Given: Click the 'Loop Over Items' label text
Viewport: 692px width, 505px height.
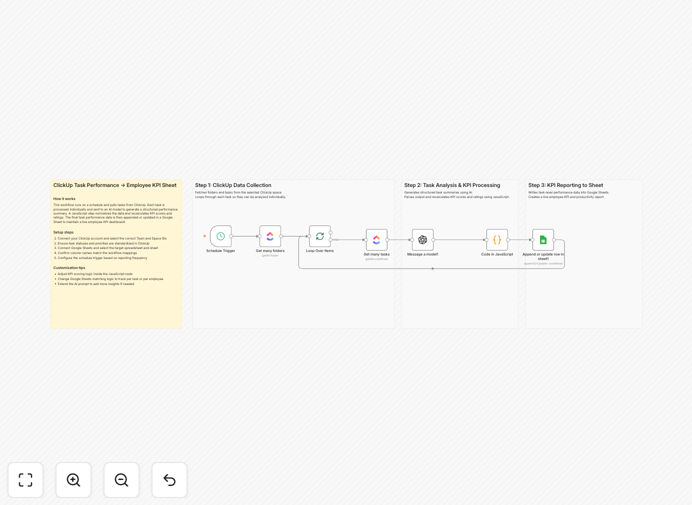Looking at the screenshot, I should (x=320, y=251).
